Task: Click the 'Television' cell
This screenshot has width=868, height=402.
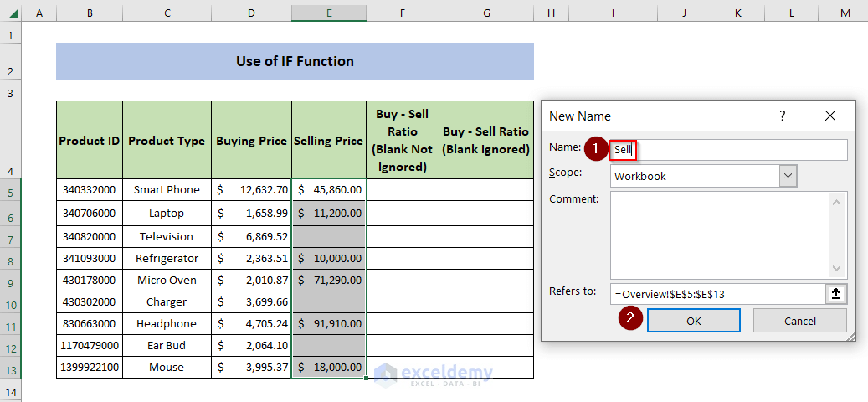Action: tap(167, 236)
